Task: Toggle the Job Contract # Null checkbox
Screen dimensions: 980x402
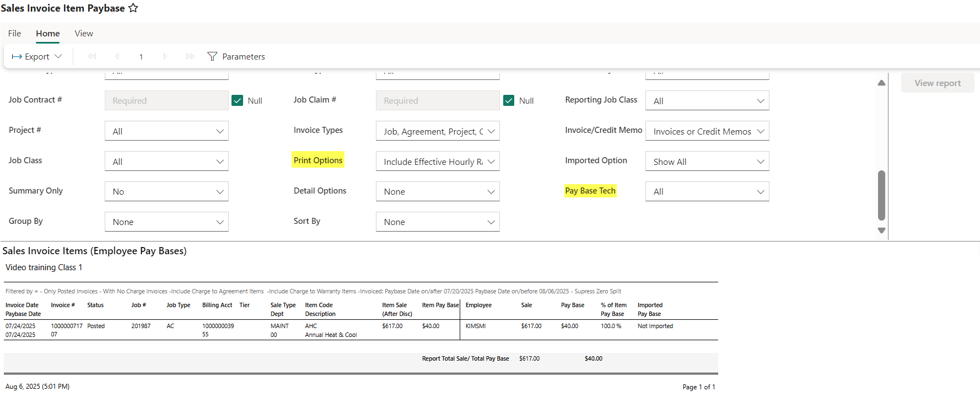Action: [x=238, y=100]
